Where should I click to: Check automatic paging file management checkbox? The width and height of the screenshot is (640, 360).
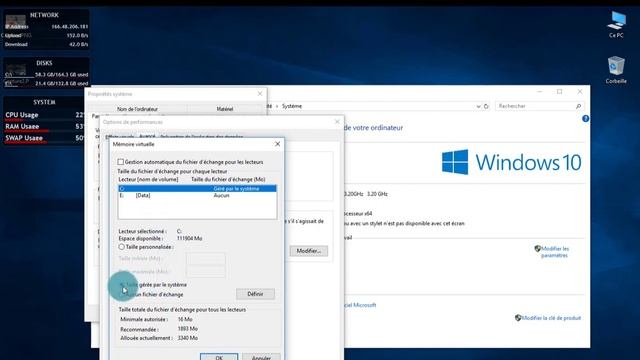tap(120, 162)
